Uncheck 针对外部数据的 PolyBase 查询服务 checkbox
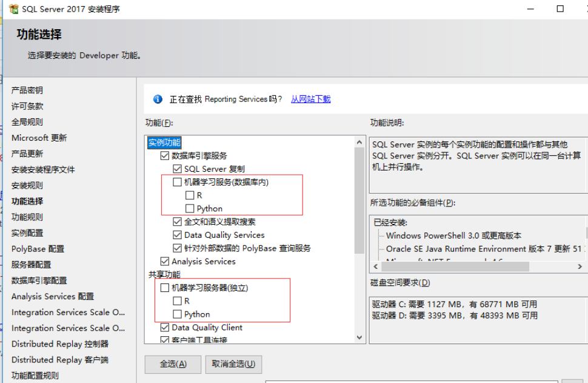This screenshot has height=383, width=588. pyautogui.click(x=178, y=248)
